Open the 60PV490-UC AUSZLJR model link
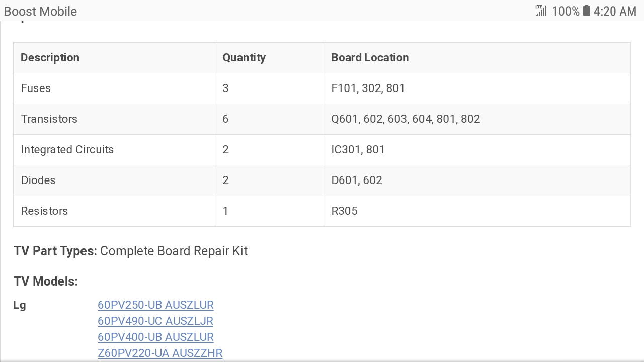Image resolution: width=644 pixels, height=362 pixels. (x=155, y=321)
